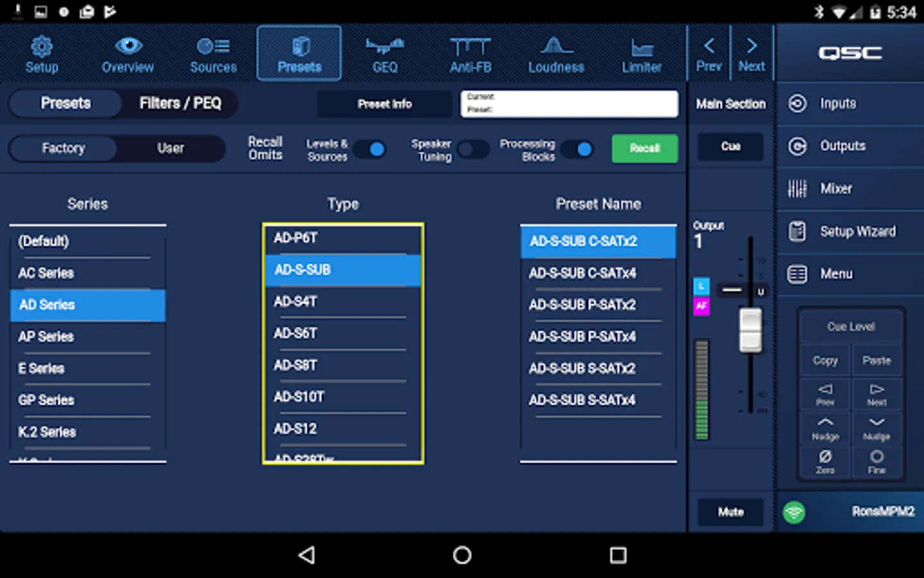Click the green Recall button

coord(644,148)
